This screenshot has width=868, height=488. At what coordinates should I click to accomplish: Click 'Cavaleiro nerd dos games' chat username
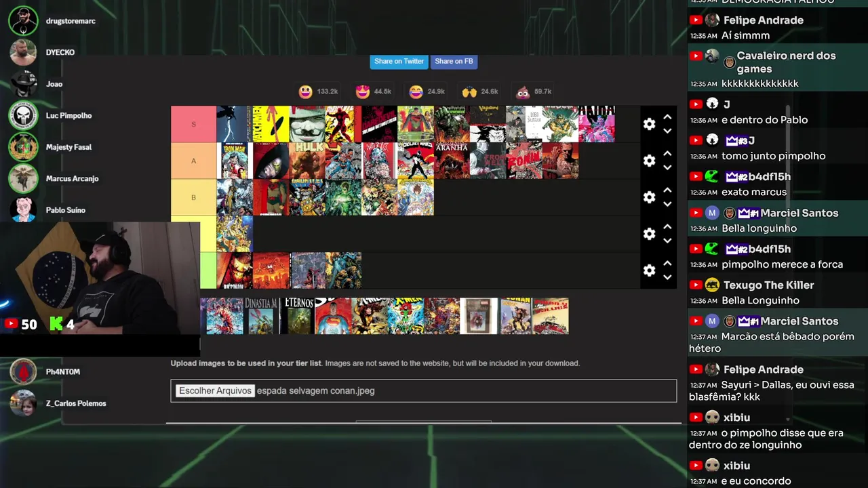(x=786, y=62)
